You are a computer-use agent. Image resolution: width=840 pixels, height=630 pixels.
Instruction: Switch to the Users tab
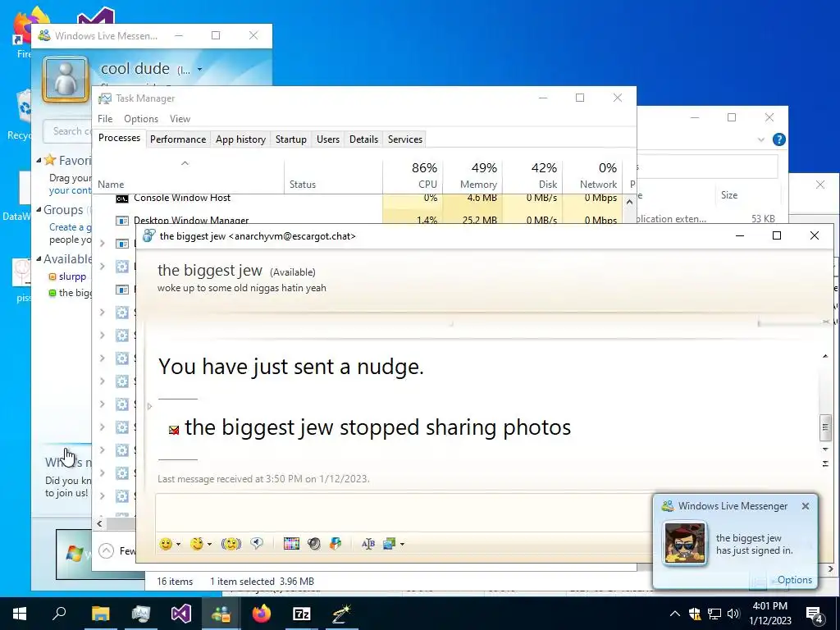click(x=328, y=139)
